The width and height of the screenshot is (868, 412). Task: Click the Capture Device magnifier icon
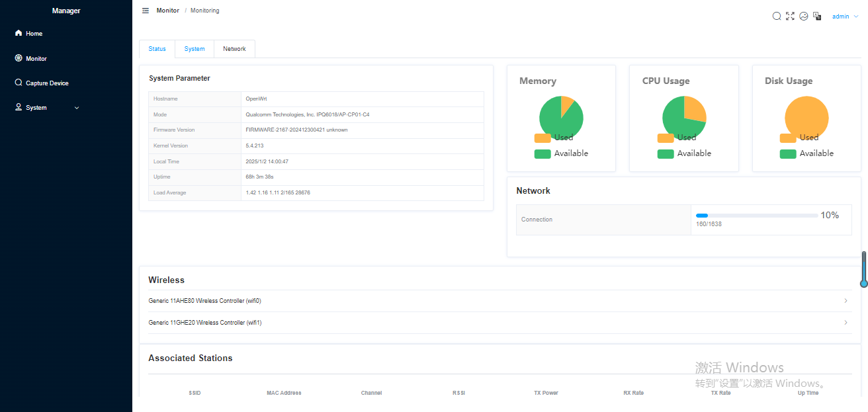(x=19, y=83)
